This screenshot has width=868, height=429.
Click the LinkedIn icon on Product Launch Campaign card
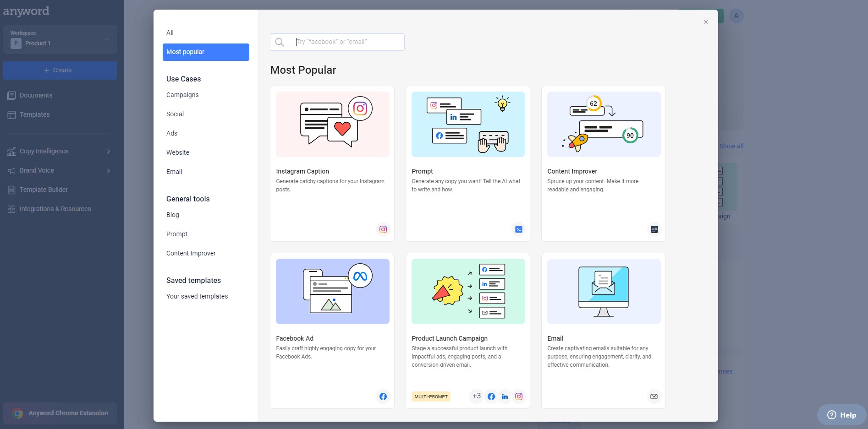tap(505, 396)
